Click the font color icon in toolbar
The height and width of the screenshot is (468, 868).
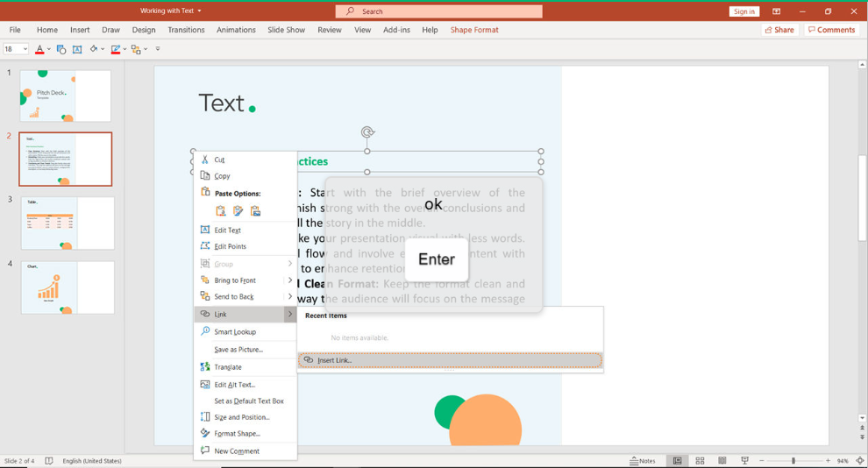pyautogui.click(x=39, y=49)
